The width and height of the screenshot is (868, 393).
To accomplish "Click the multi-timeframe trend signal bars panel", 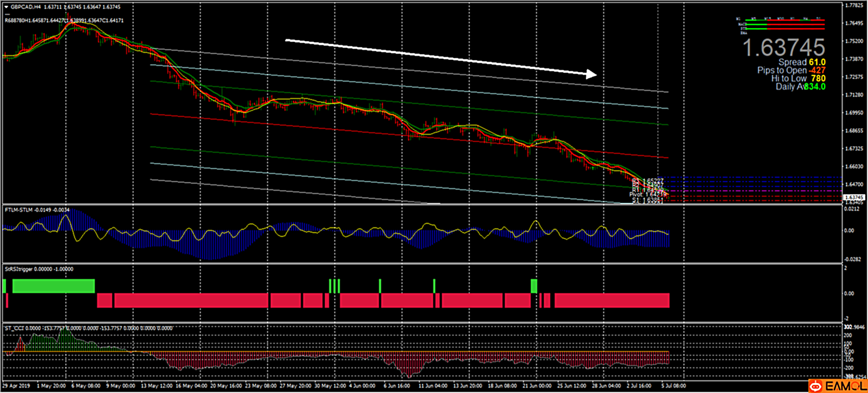I will pos(781,24).
